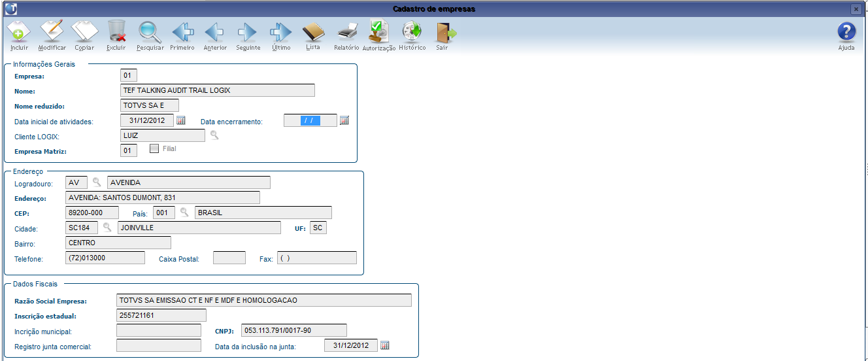Open calendar for Data inicial de atividades

[181, 120]
